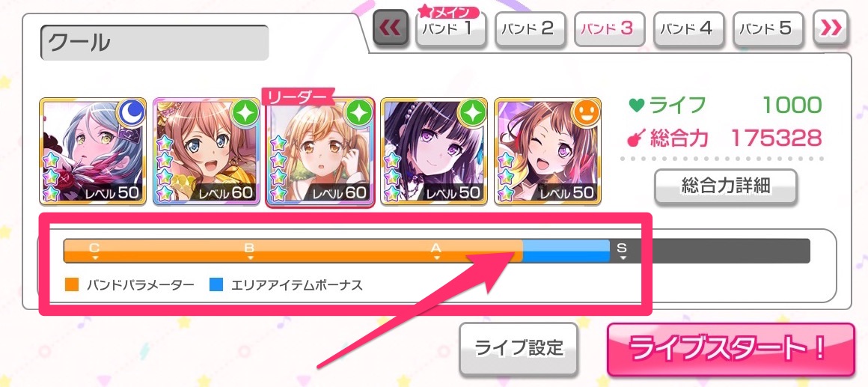Click the moon attribute icon on first card
This screenshot has height=387, width=868.
click(x=131, y=113)
